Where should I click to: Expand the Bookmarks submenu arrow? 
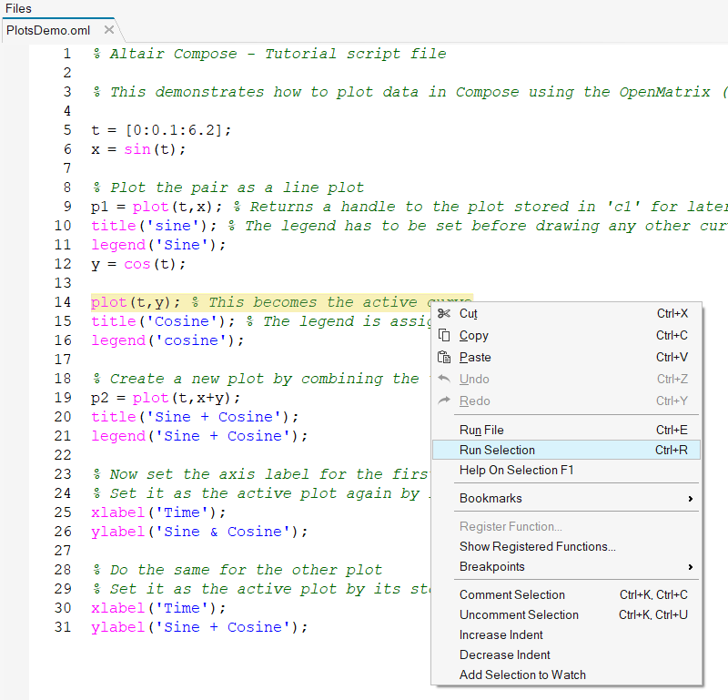(690, 499)
